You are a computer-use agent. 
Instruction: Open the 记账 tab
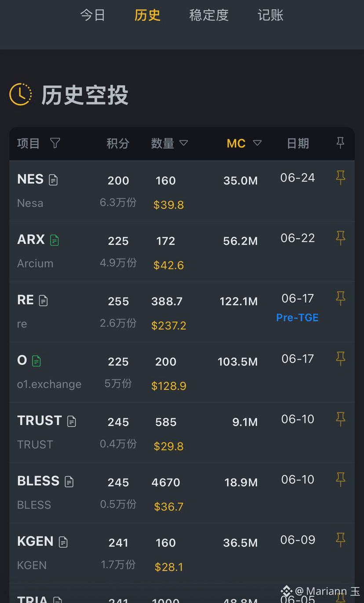pyautogui.click(x=270, y=15)
